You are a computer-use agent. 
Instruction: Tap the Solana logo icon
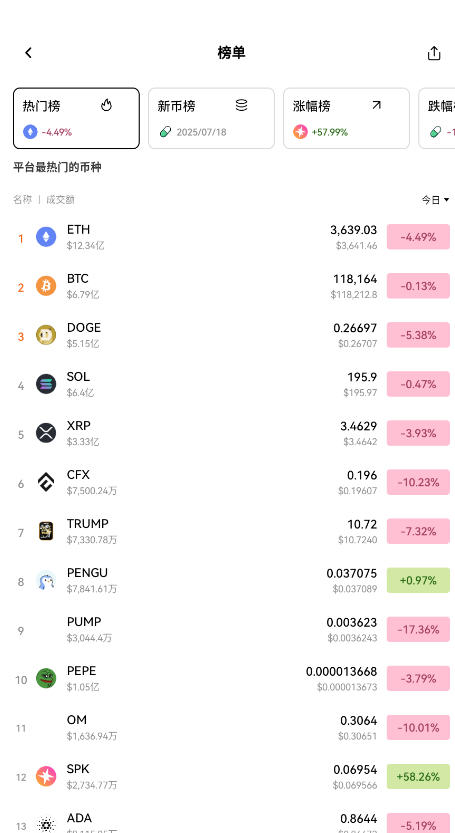coord(46,384)
